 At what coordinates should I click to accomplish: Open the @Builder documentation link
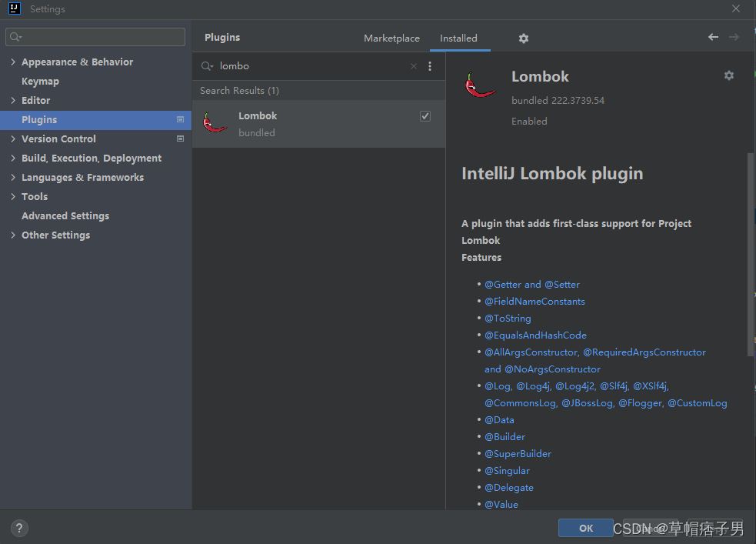pos(505,436)
